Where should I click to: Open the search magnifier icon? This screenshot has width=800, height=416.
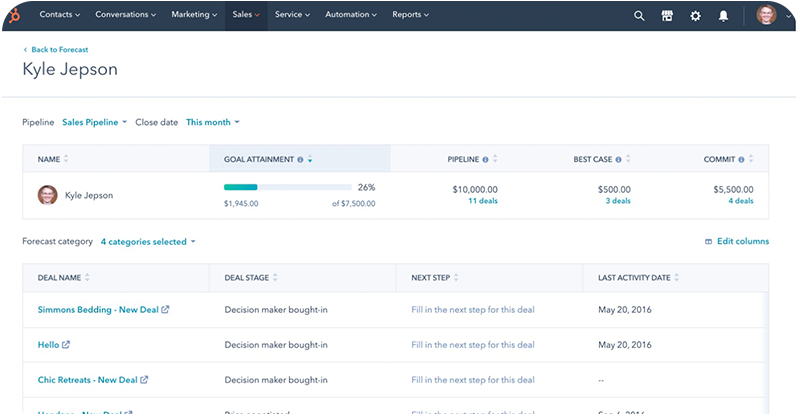[639, 16]
